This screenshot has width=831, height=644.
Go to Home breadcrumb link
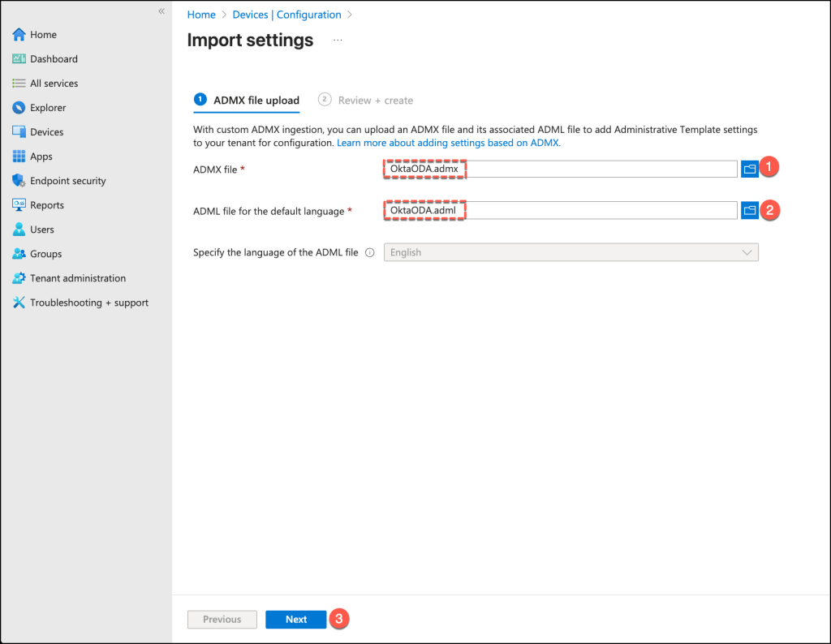[201, 15]
